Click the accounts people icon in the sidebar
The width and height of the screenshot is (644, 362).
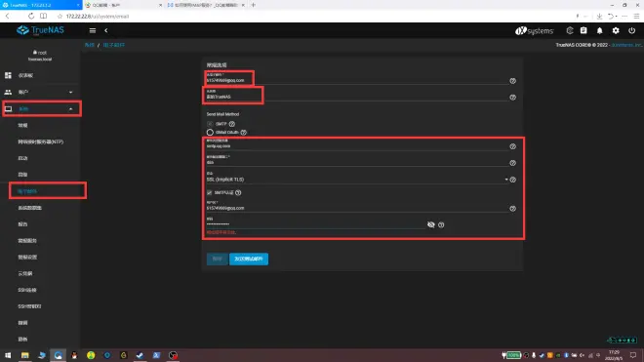click(8, 92)
